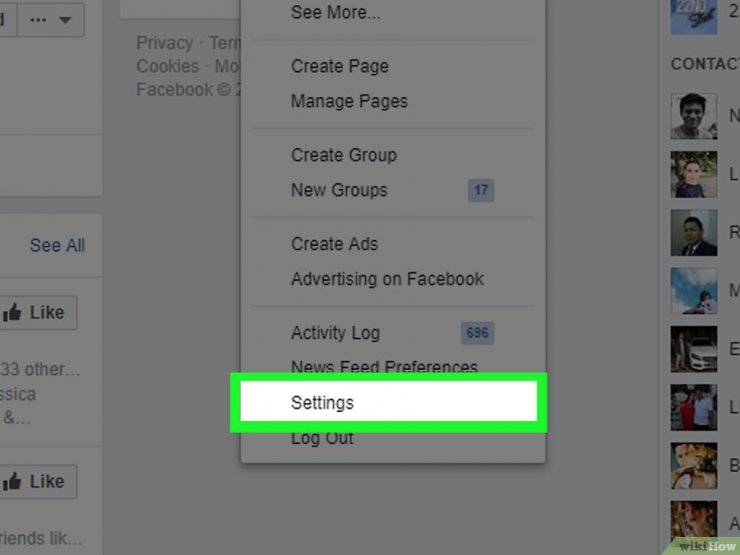The width and height of the screenshot is (740, 555).
Task: Click the 17 New Groups badge
Action: pos(481,190)
